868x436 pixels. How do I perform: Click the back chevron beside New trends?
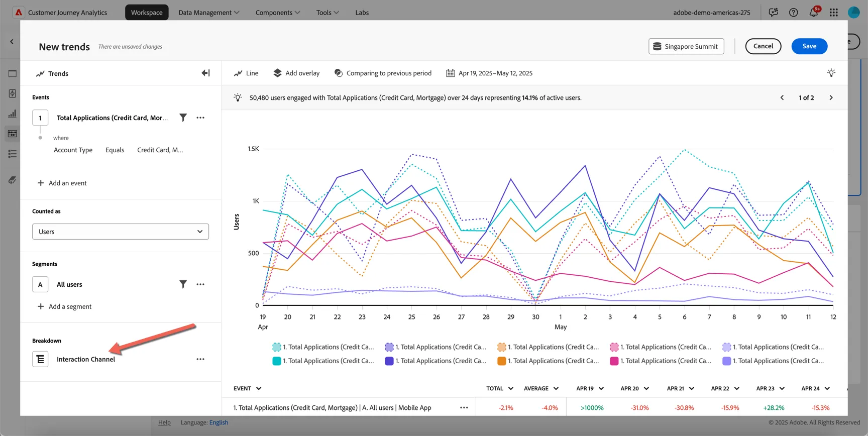point(12,42)
